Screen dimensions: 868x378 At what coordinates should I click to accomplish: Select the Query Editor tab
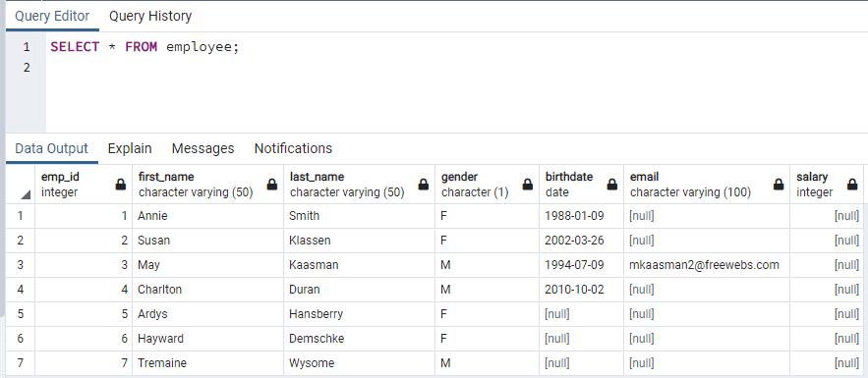coord(52,16)
